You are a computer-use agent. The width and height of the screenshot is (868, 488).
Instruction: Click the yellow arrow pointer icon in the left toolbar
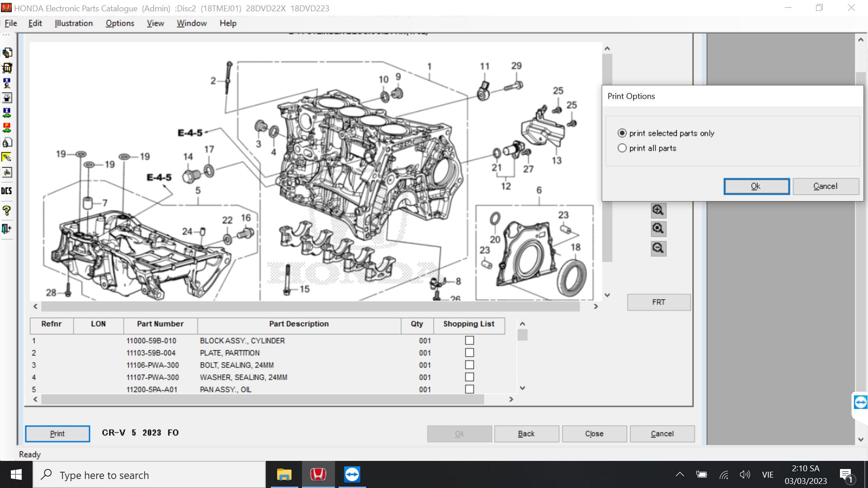pyautogui.click(x=7, y=157)
